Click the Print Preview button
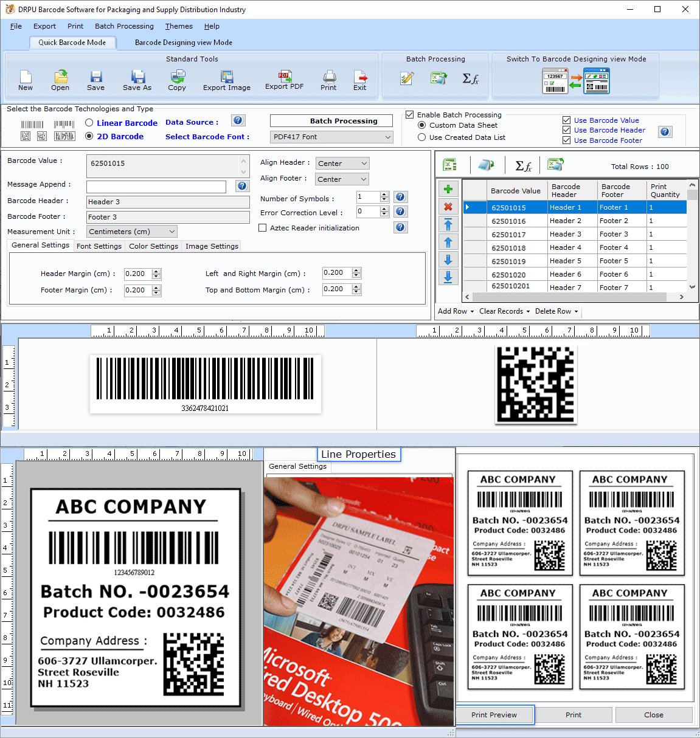Viewport: 700px width, 738px height. [494, 715]
